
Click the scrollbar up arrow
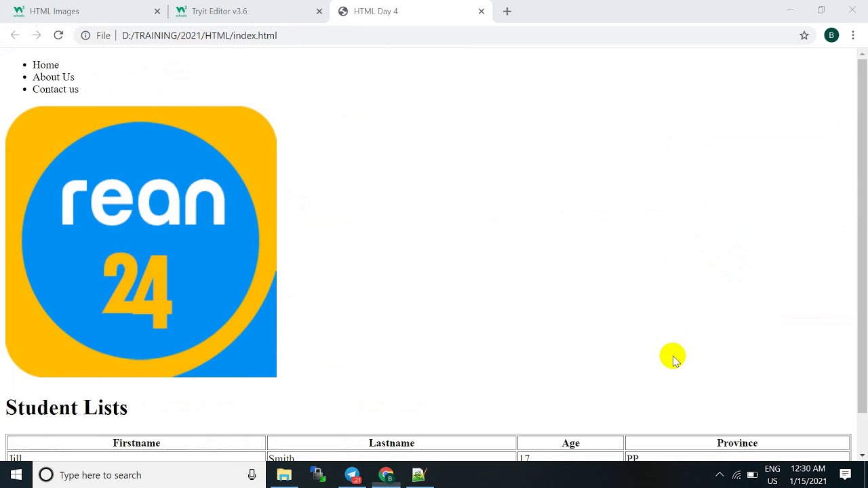[x=863, y=53]
